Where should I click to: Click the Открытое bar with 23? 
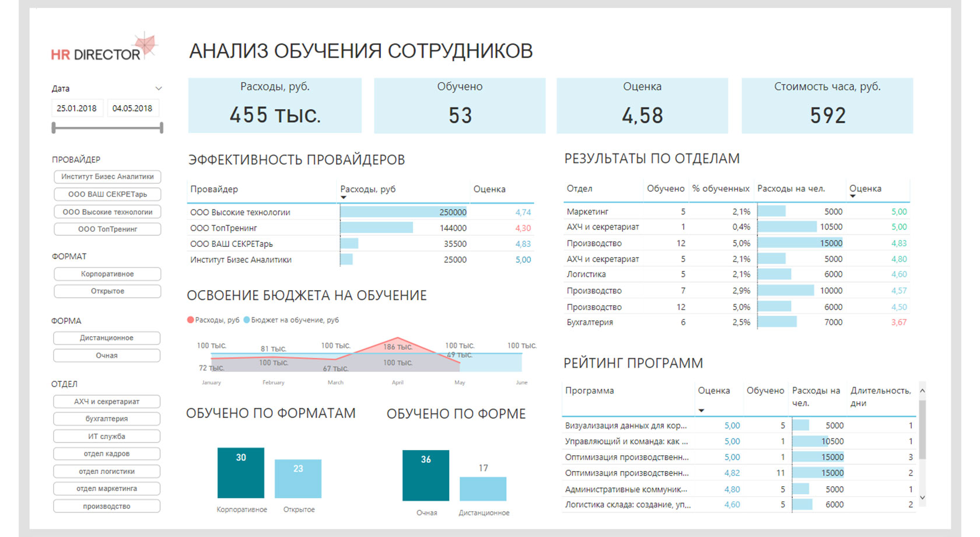pos(298,479)
